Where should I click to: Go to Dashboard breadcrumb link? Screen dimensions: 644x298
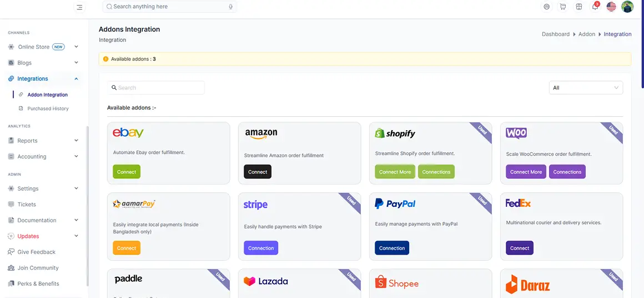click(556, 34)
